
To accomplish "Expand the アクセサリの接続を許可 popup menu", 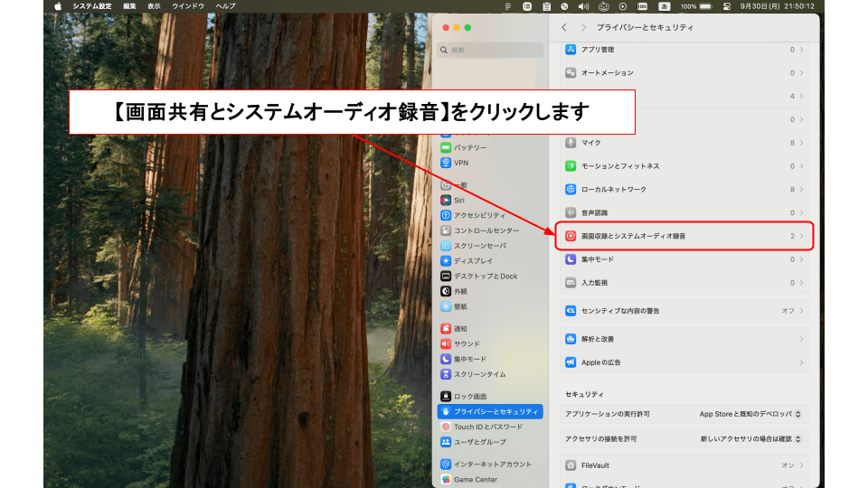I will 750,438.
